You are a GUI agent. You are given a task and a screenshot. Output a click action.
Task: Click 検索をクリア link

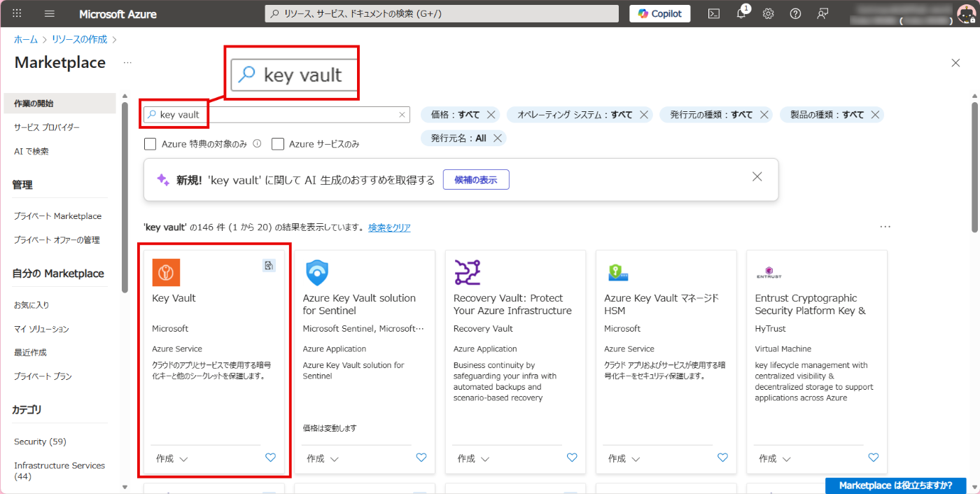pos(389,227)
